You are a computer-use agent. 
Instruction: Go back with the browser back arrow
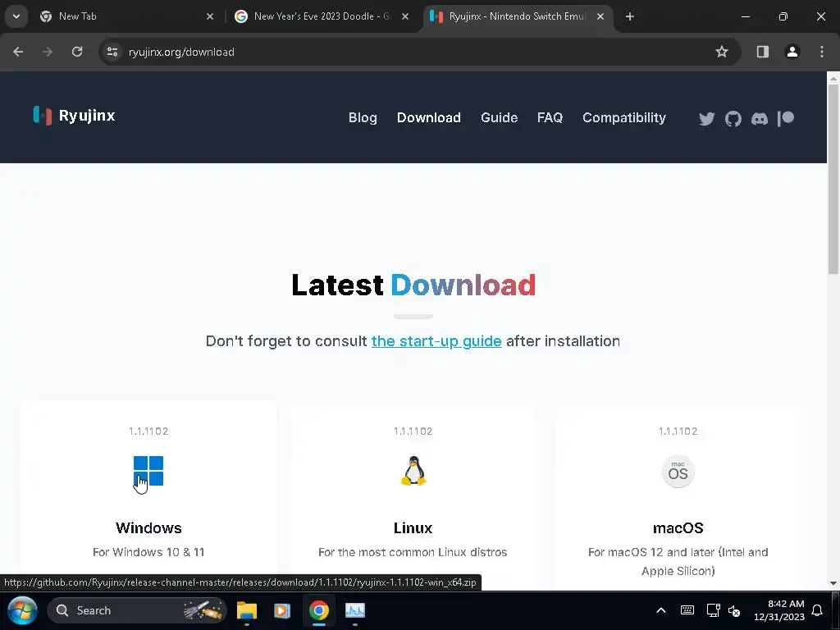tap(18, 52)
